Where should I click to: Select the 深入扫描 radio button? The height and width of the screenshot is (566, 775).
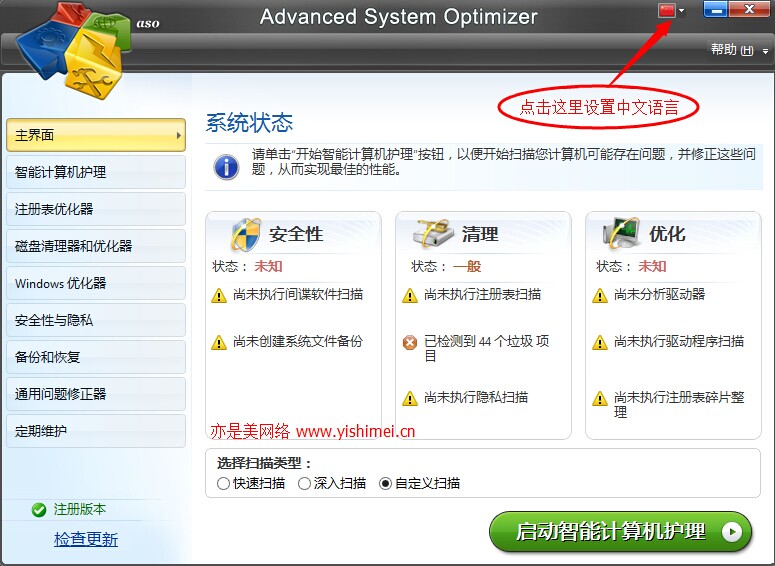pos(304,483)
